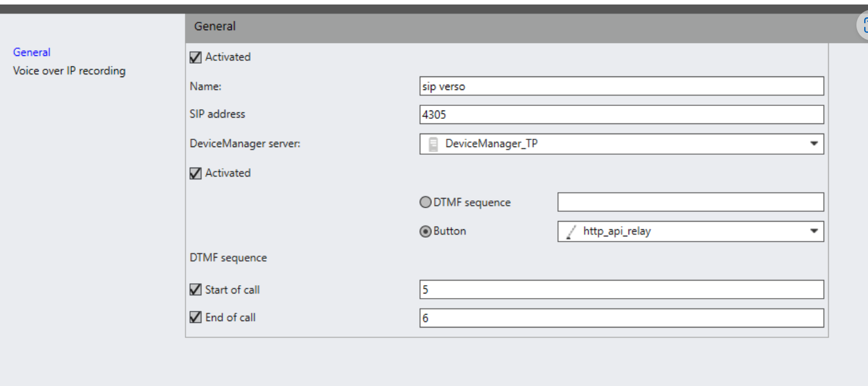The width and height of the screenshot is (868, 386).
Task: Click the General panel header bar
Action: pos(514,26)
